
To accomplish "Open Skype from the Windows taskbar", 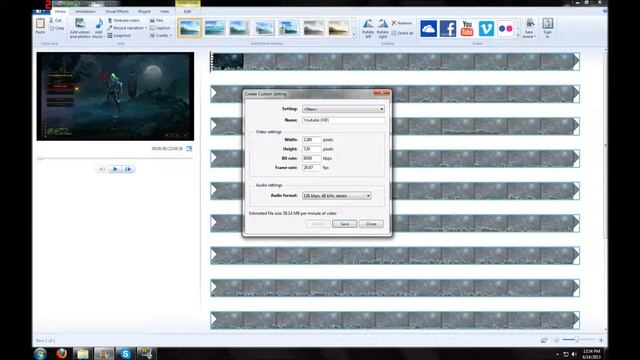I will [125, 354].
